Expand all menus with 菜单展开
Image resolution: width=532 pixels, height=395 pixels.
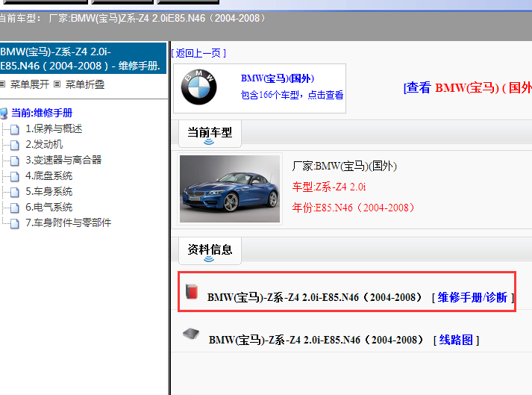click(x=30, y=84)
